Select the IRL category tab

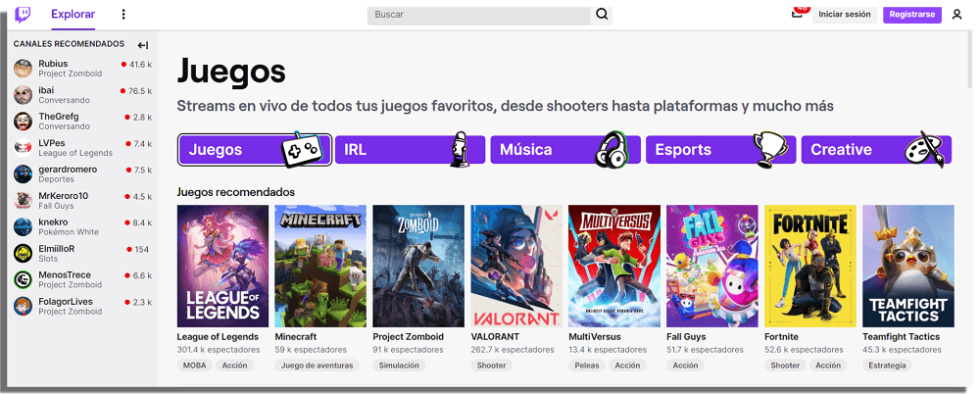[x=410, y=150]
